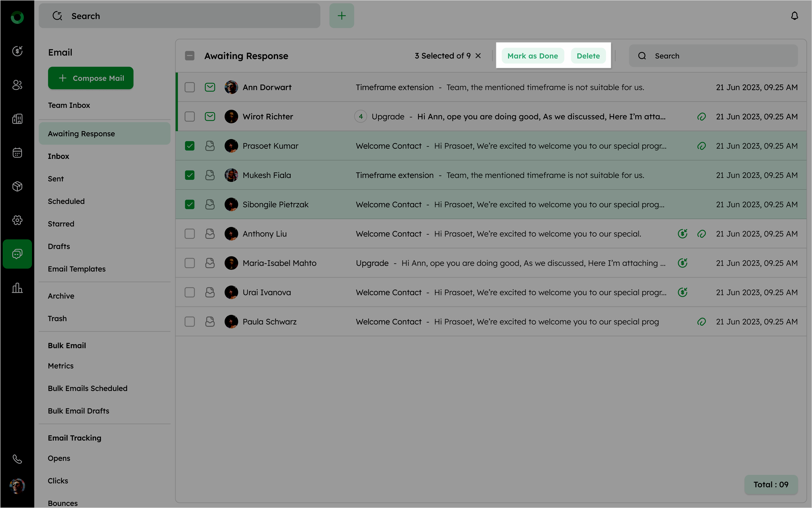This screenshot has width=812, height=508.
Task: Open the phone dialer icon in sidebar
Action: tap(17, 459)
